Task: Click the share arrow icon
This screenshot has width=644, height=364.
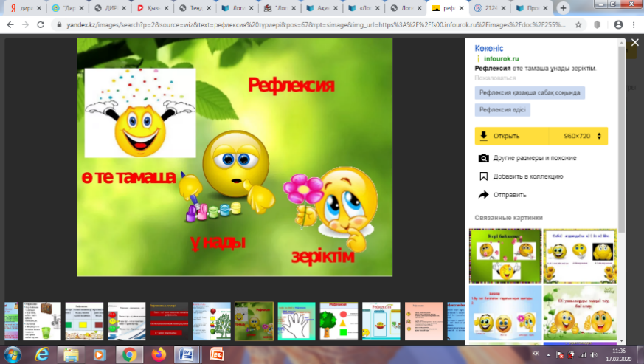Action: (x=483, y=195)
